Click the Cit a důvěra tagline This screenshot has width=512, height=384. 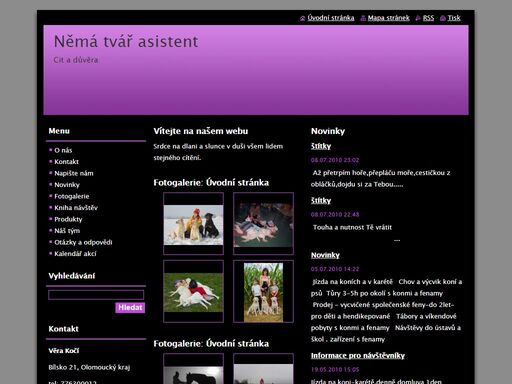[76, 60]
